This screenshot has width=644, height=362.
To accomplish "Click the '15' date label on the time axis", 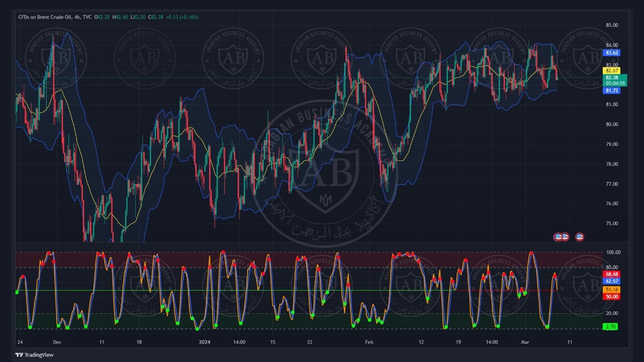I will pos(273,342).
